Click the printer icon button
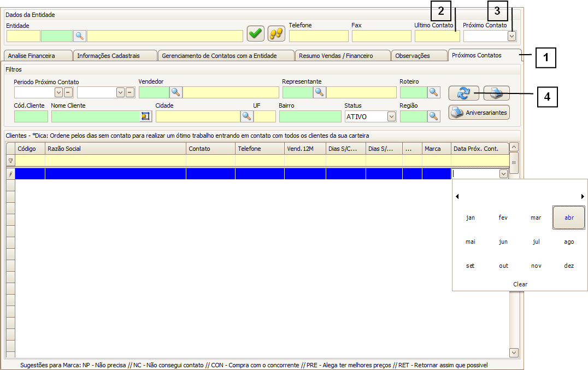 [x=496, y=93]
